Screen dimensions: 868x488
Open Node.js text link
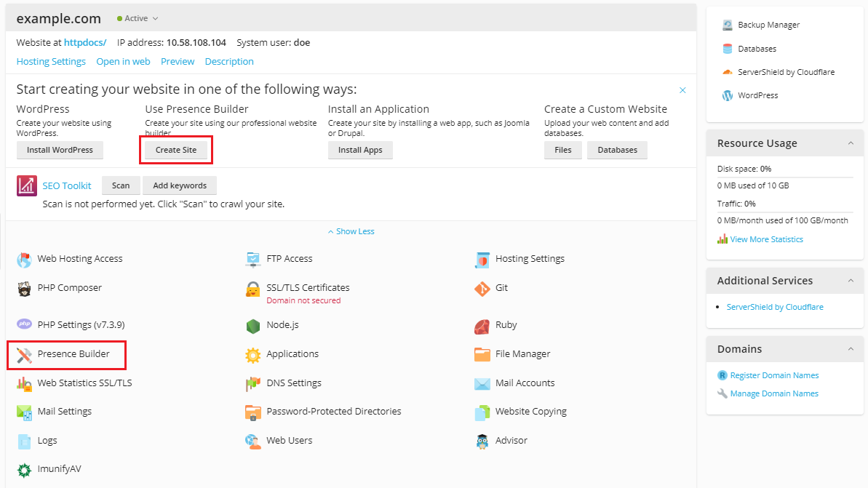point(282,325)
